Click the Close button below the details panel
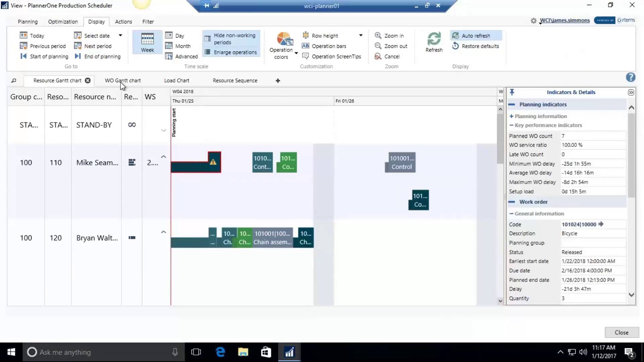Screen dimensions: 644x362 (x=621, y=332)
